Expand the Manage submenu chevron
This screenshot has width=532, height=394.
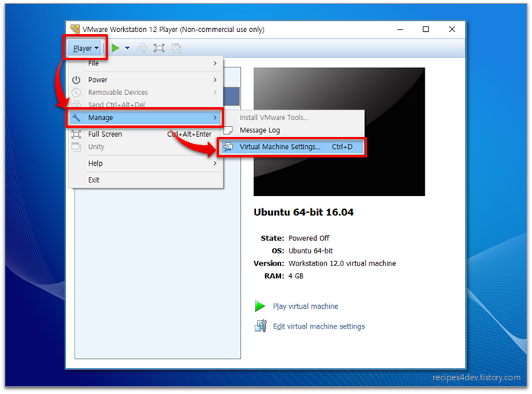[215, 118]
